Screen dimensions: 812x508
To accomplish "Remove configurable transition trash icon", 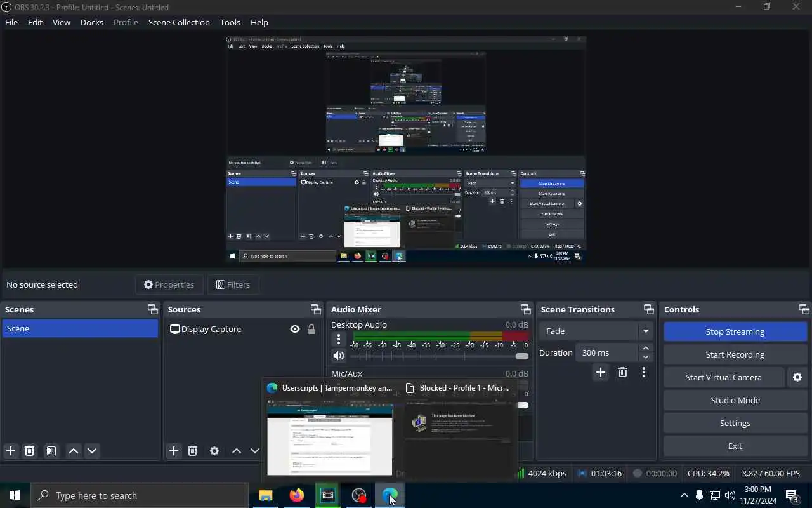I will point(622,373).
